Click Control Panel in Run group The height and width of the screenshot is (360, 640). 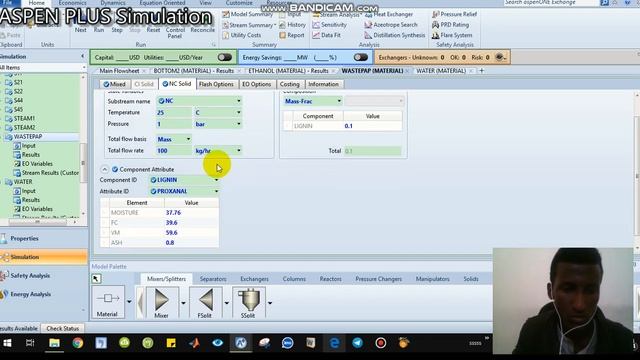[175, 33]
